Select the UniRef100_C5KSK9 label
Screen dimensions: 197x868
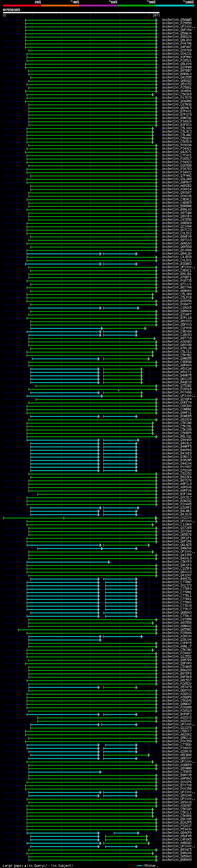tap(177, 94)
